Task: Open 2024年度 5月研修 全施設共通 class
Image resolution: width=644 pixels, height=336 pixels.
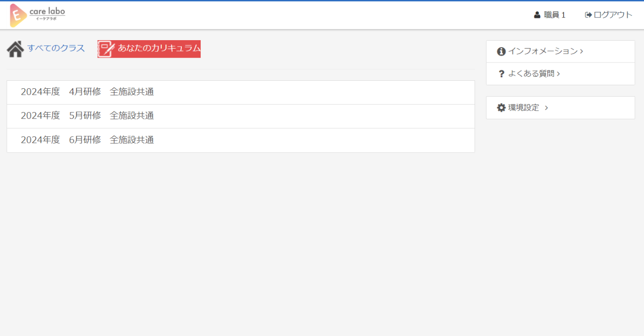Action: pos(87,116)
